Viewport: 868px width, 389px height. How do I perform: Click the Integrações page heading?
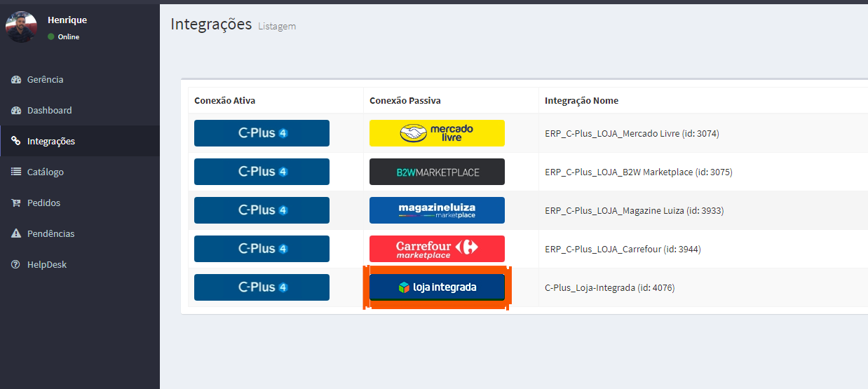click(211, 25)
